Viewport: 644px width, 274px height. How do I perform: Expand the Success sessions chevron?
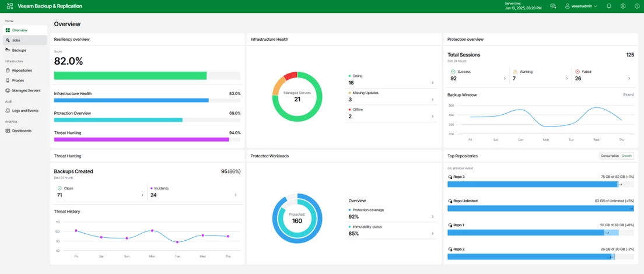point(505,78)
